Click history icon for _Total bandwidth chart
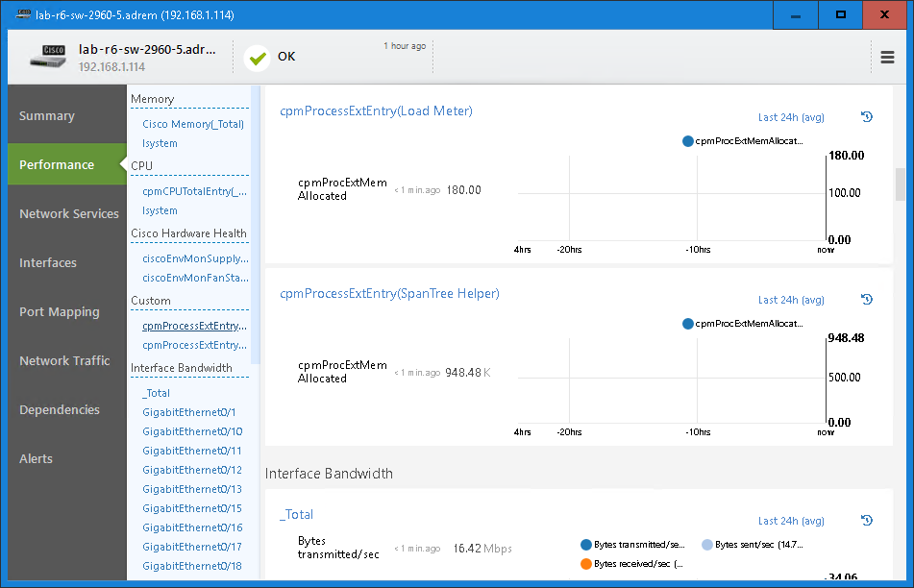The width and height of the screenshot is (914, 588). click(x=867, y=520)
